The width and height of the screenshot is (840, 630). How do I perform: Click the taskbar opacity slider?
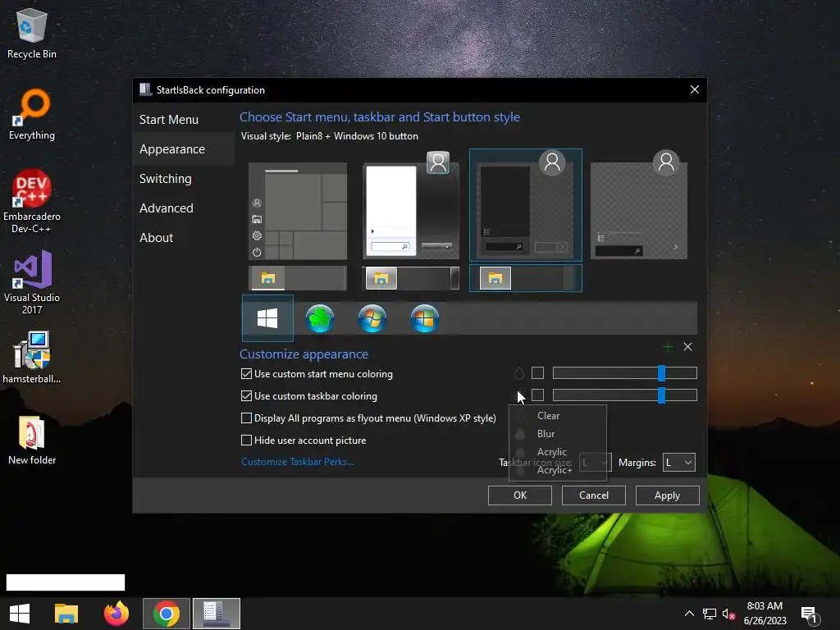click(x=624, y=395)
